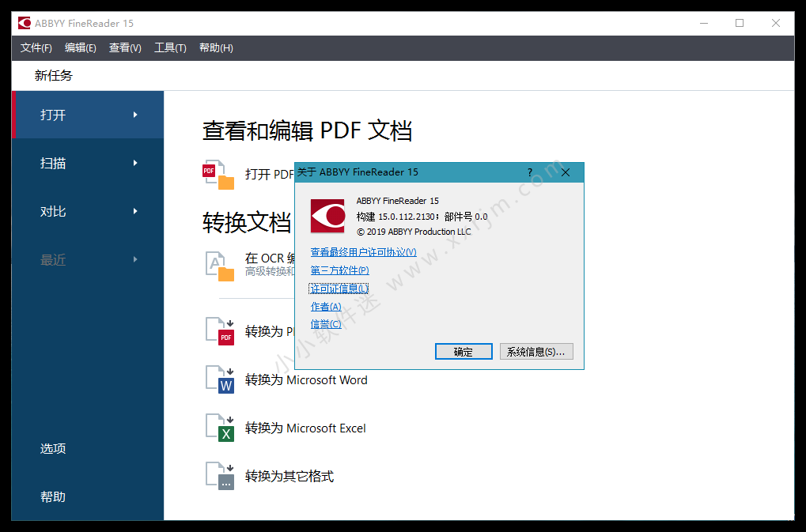Open the 信誉(C) link
The image size is (806, 532).
(326, 324)
